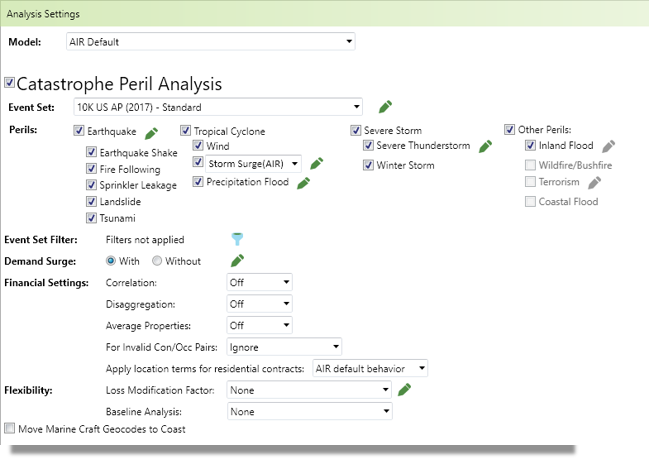Click the pencil icon next to Earthquake
Viewport: 649px width, 460px height.
tap(151, 133)
